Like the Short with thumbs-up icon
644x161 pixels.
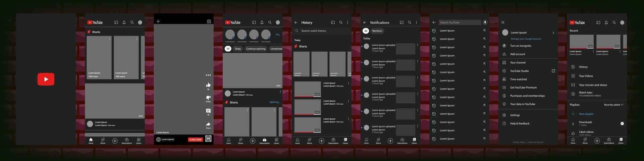pyautogui.click(x=208, y=85)
